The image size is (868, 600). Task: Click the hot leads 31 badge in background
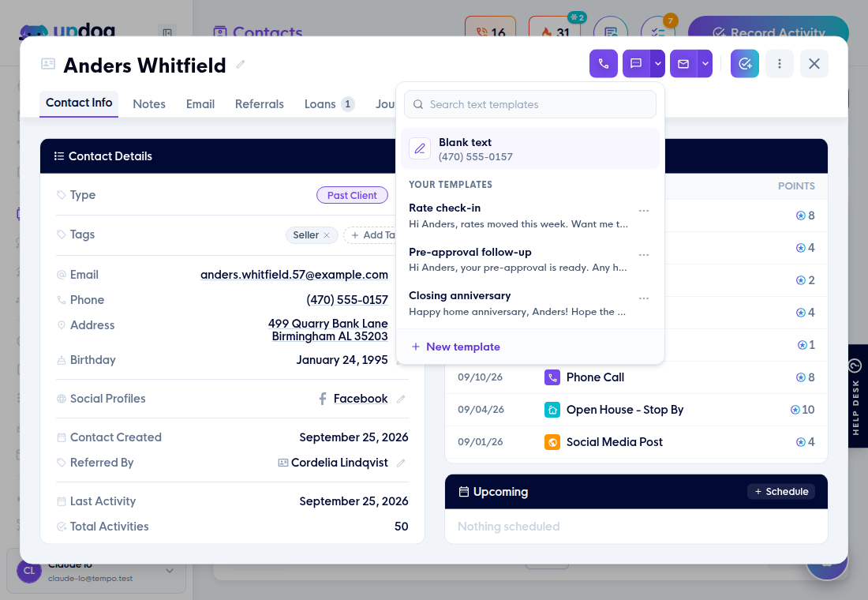coord(554,27)
